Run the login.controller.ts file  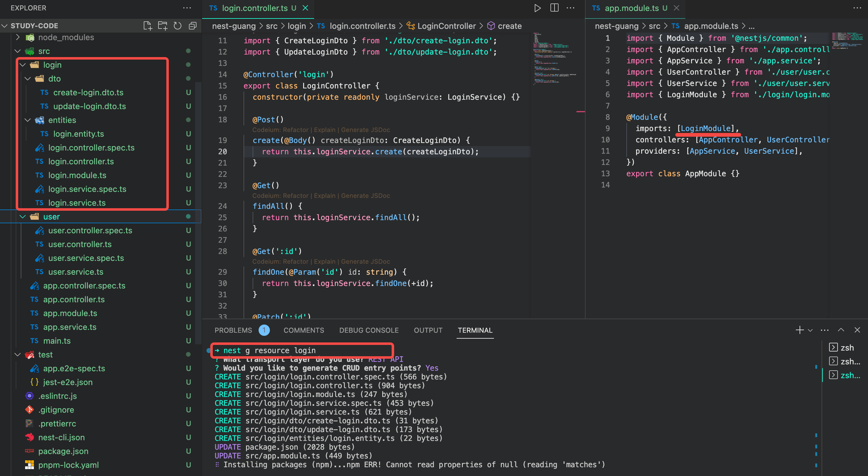(x=538, y=8)
